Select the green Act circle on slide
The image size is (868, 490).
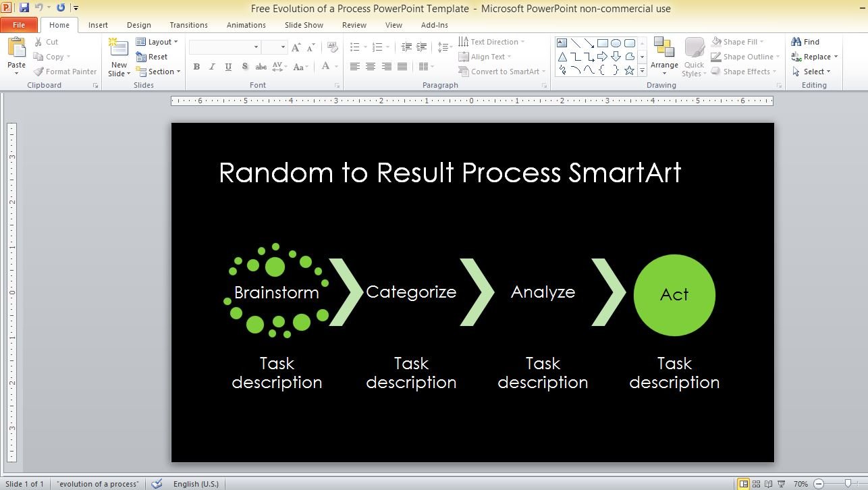click(x=674, y=295)
